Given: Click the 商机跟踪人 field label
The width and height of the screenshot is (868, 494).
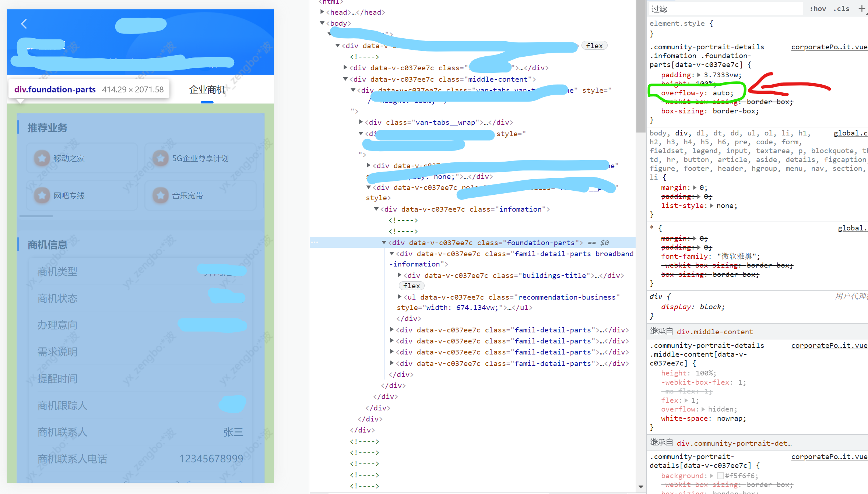Looking at the screenshot, I should tap(62, 405).
